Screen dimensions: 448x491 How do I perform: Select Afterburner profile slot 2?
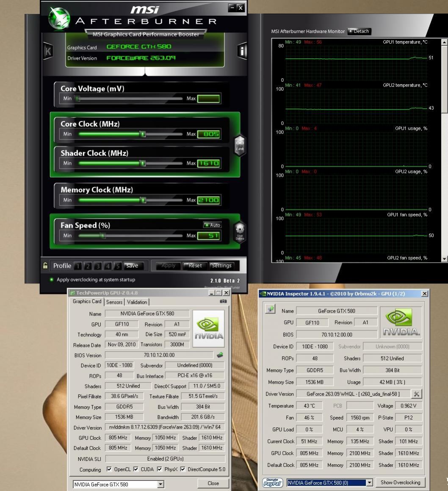tap(88, 266)
